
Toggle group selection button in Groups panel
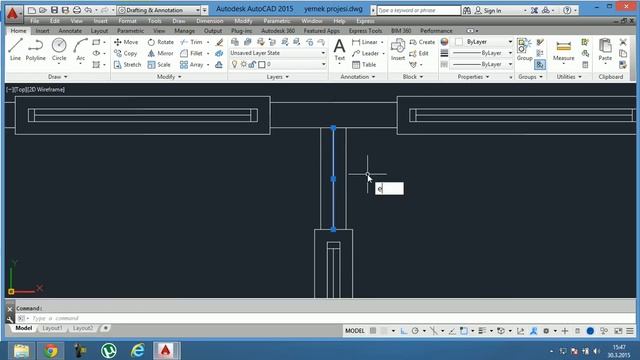pyautogui.click(x=540, y=65)
